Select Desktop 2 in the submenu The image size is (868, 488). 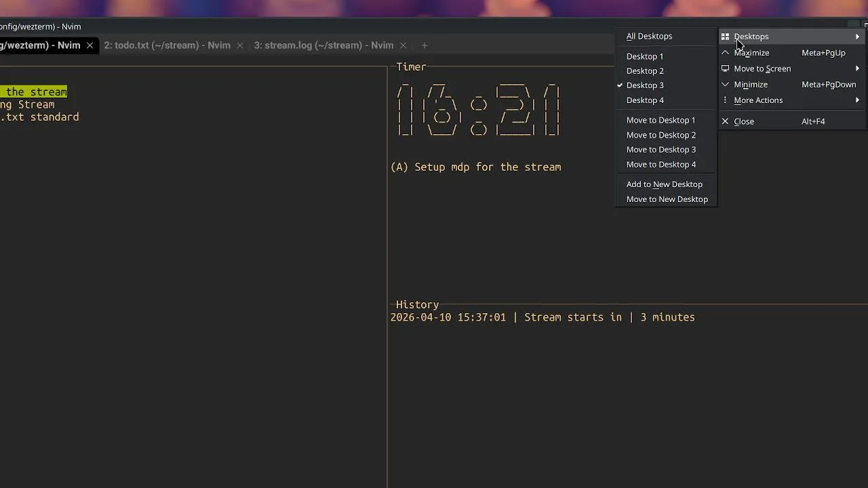point(665,71)
